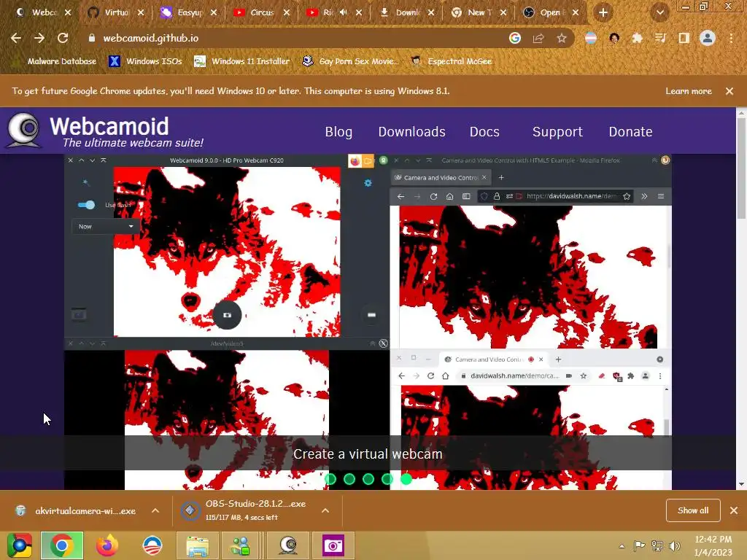Image resolution: width=747 pixels, height=560 pixels.
Task: Launch Firefox from the taskbar
Action: point(107,545)
